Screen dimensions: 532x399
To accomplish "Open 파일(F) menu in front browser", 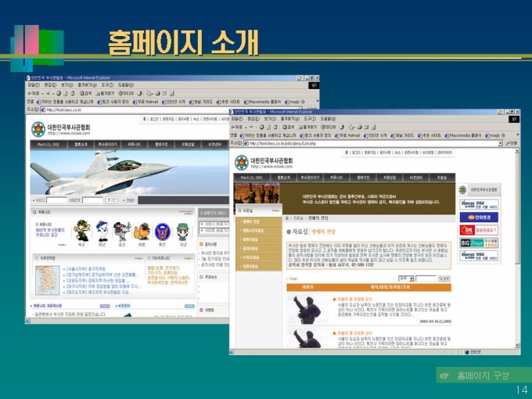I will 237,119.
